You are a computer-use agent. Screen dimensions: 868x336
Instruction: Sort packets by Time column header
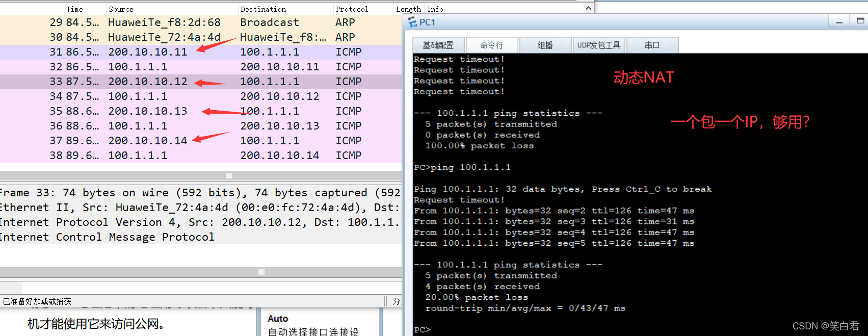point(74,9)
